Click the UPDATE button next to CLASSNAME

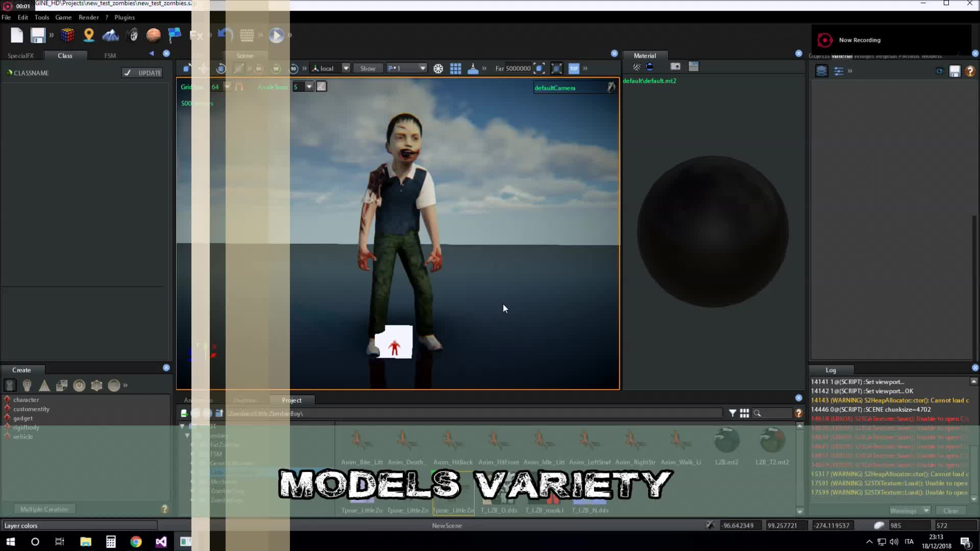coord(142,73)
